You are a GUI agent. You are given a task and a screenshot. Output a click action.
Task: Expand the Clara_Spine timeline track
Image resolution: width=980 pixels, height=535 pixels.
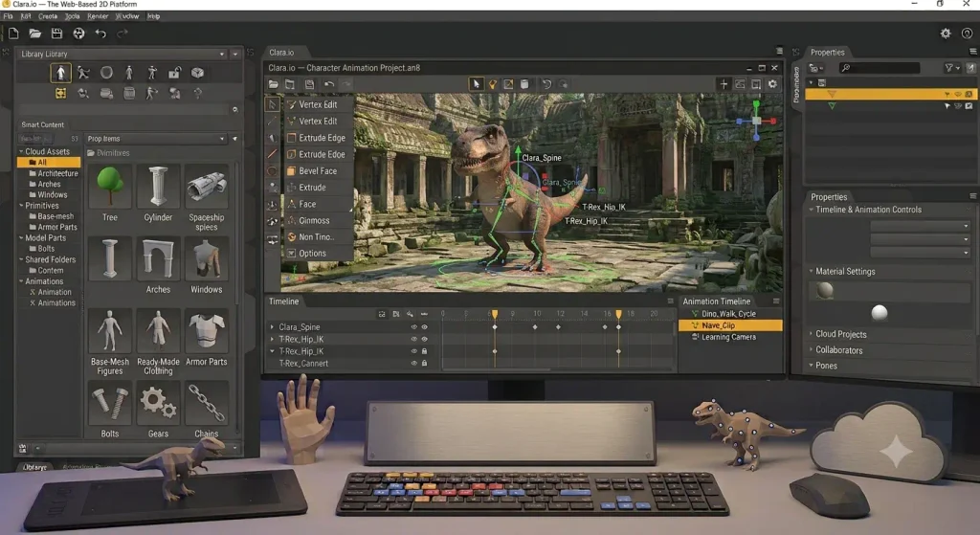pos(272,327)
